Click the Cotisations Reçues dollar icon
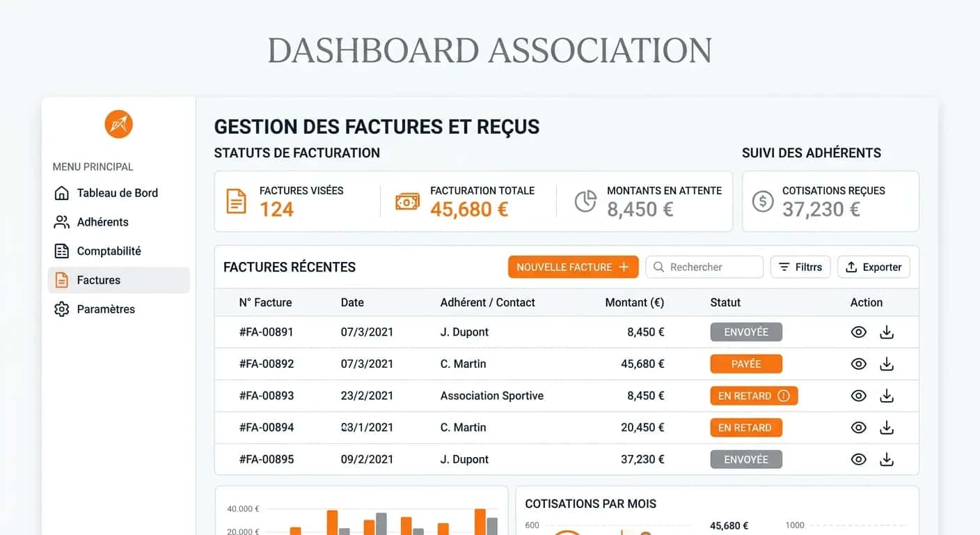Screen dimensions: 980x535 pos(763,201)
